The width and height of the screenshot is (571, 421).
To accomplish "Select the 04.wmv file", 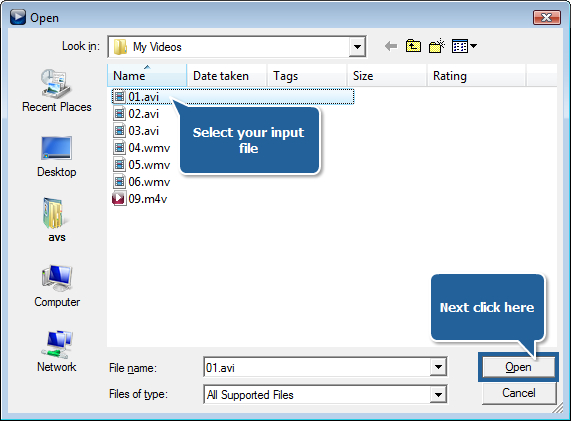I will tap(141, 148).
